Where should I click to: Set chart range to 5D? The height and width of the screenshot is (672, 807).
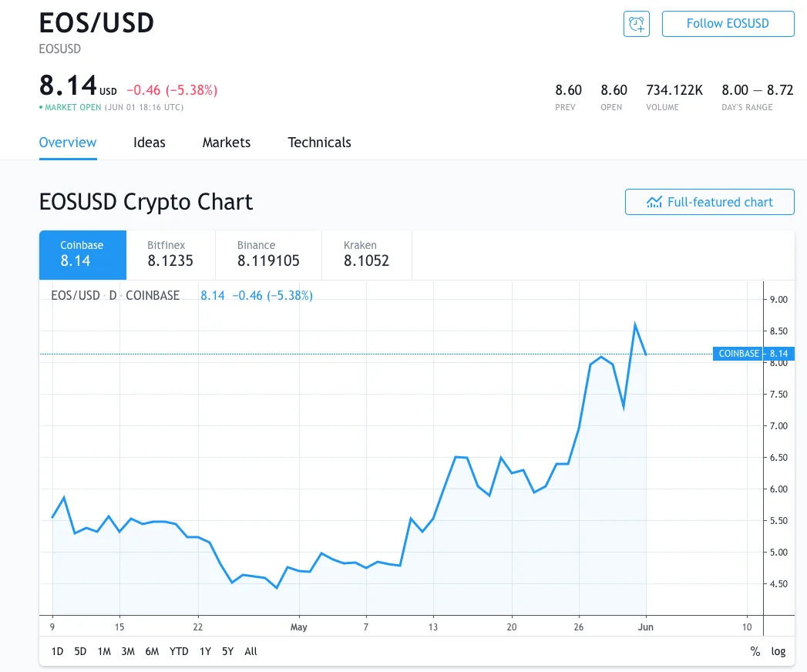80,651
